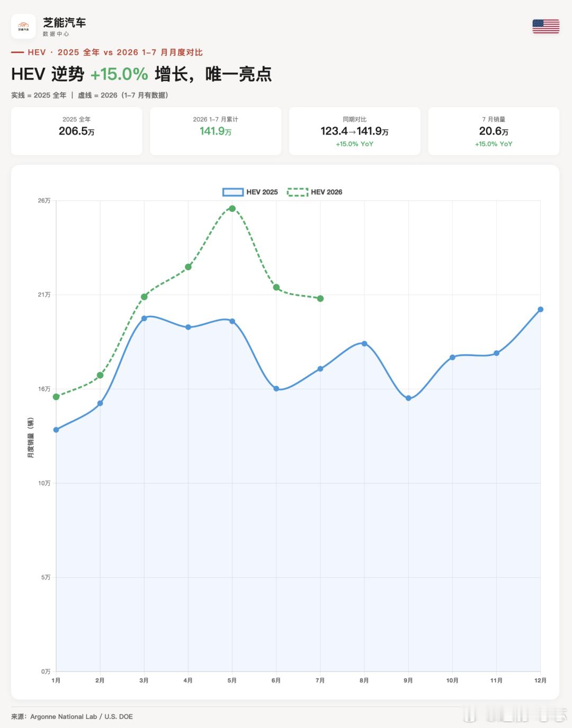Click the 5万 y-axis label
This screenshot has height=728, width=572.
pos(46,577)
